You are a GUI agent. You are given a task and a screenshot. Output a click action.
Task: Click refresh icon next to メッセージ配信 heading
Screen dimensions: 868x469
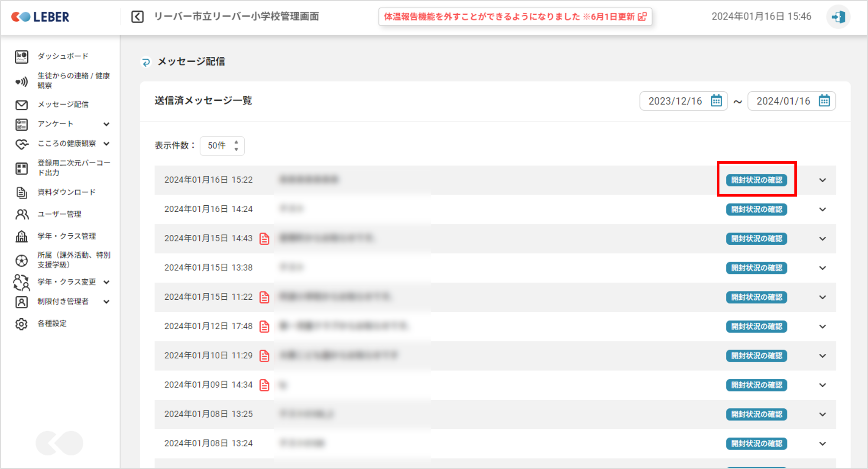[x=146, y=62]
